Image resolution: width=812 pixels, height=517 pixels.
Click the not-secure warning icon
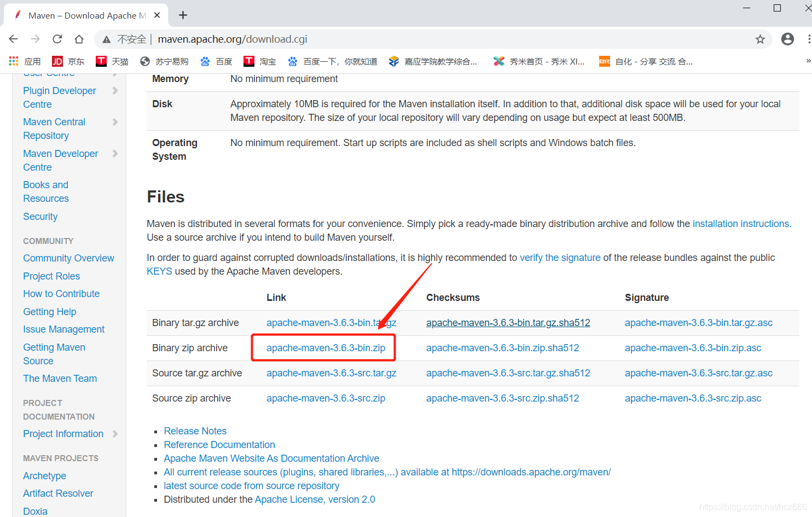point(107,39)
